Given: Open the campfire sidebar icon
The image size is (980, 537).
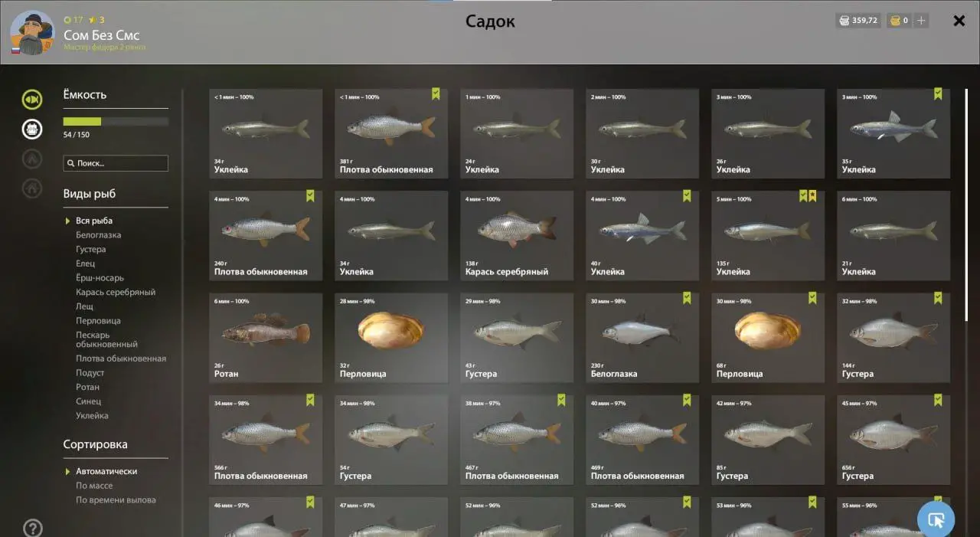Looking at the screenshot, I should coord(32,159).
